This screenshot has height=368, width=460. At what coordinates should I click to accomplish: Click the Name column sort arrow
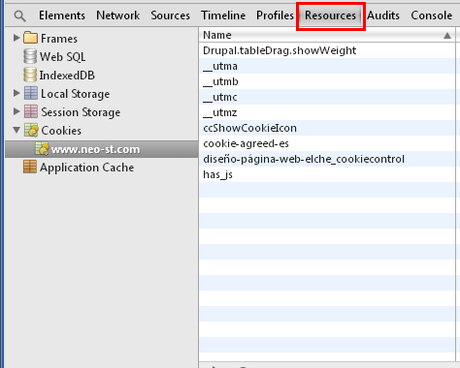(x=447, y=36)
